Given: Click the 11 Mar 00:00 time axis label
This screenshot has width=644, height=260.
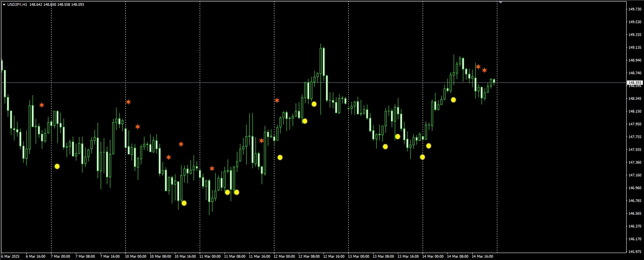Looking at the screenshot, I should (x=210, y=256).
